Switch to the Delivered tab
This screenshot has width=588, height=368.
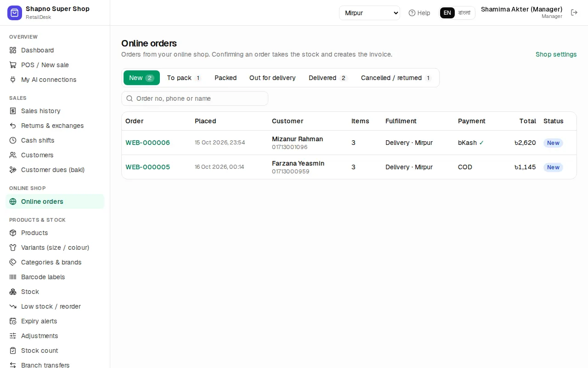click(328, 78)
